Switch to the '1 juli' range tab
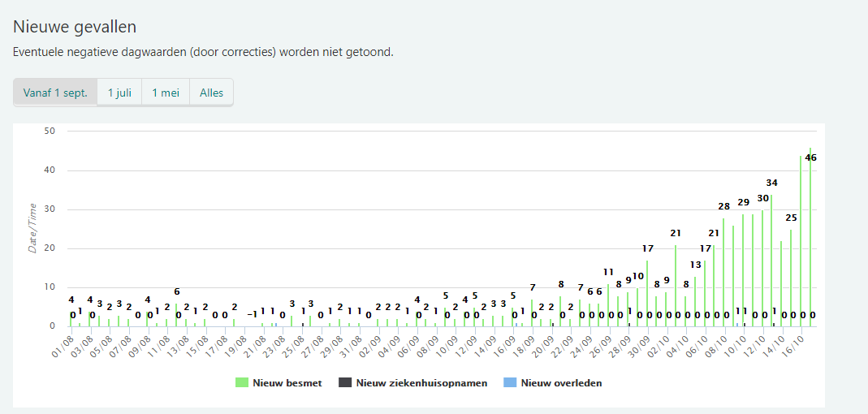The image size is (868, 414). (119, 93)
